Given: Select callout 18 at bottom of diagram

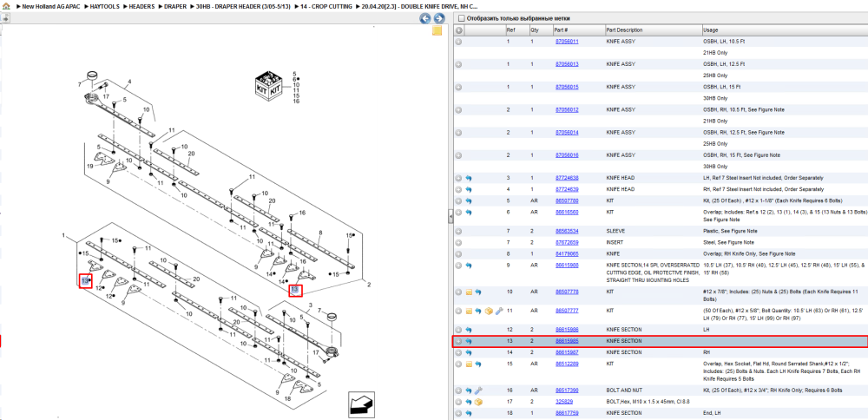Looking at the screenshot, I should 287,398.
